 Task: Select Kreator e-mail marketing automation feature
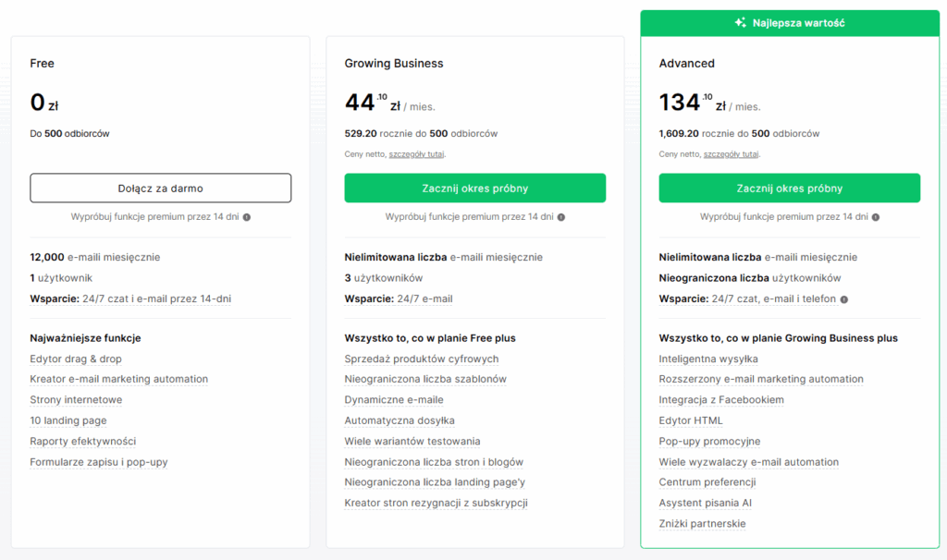[118, 379]
